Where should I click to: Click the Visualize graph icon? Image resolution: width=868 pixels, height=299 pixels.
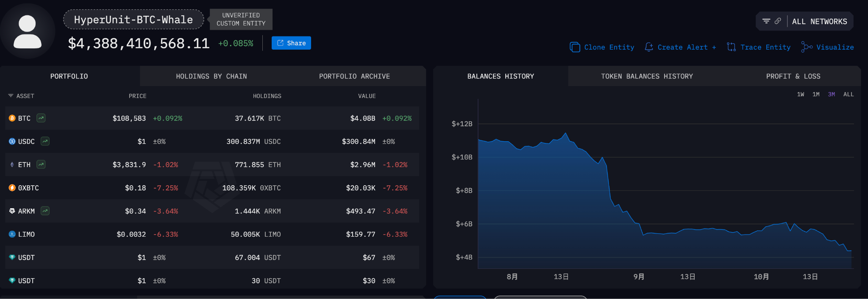806,47
